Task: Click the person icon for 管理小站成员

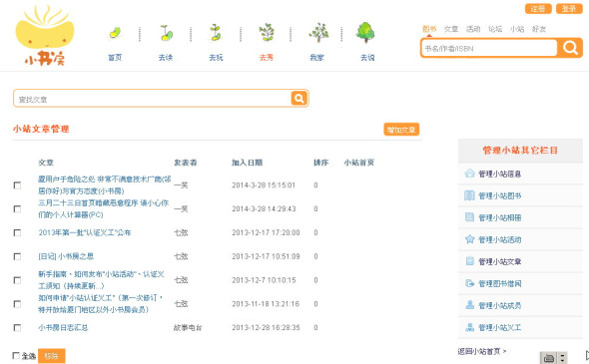Action: point(469,305)
